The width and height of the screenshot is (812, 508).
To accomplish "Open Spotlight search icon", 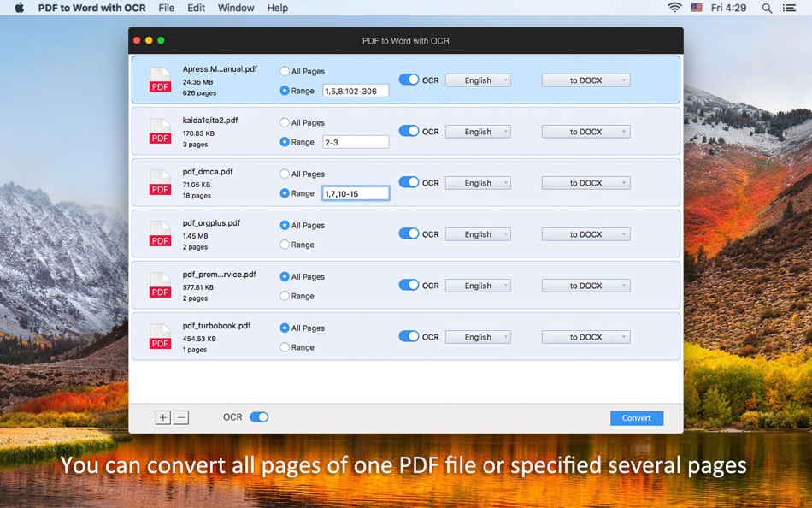I will coord(767,8).
